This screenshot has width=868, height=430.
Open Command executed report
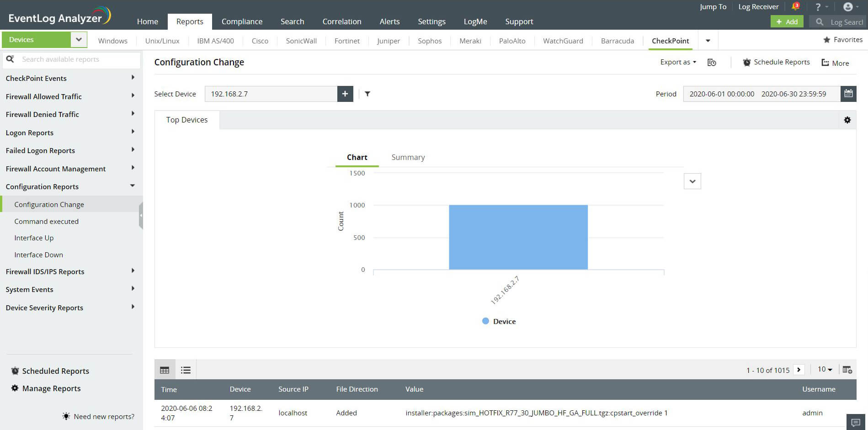pos(47,221)
